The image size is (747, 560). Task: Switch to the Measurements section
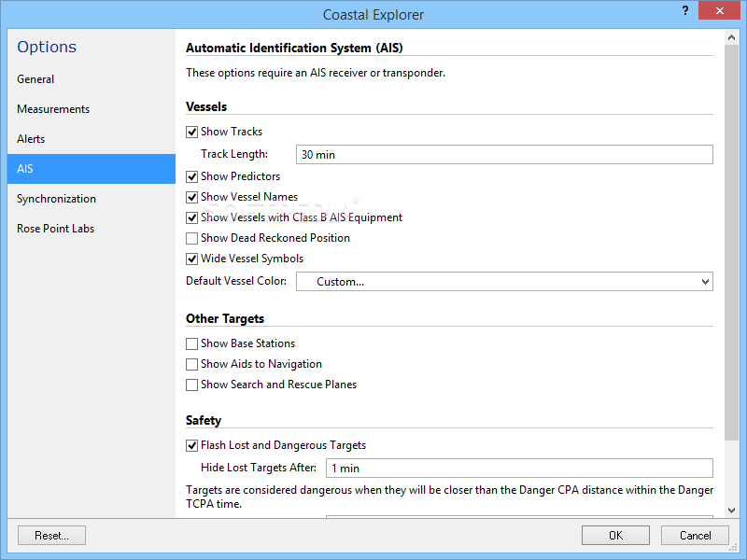tap(53, 109)
